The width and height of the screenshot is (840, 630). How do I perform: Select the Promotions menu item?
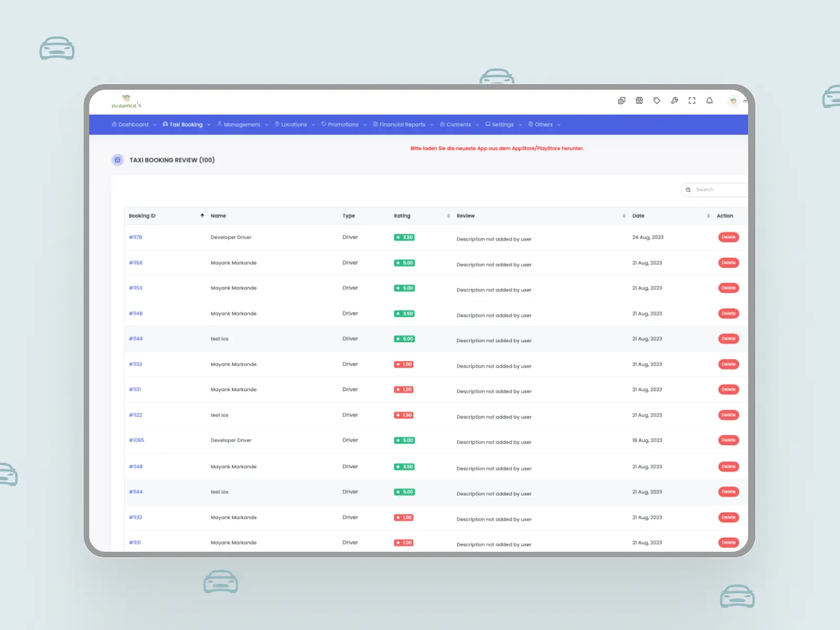[x=343, y=125]
